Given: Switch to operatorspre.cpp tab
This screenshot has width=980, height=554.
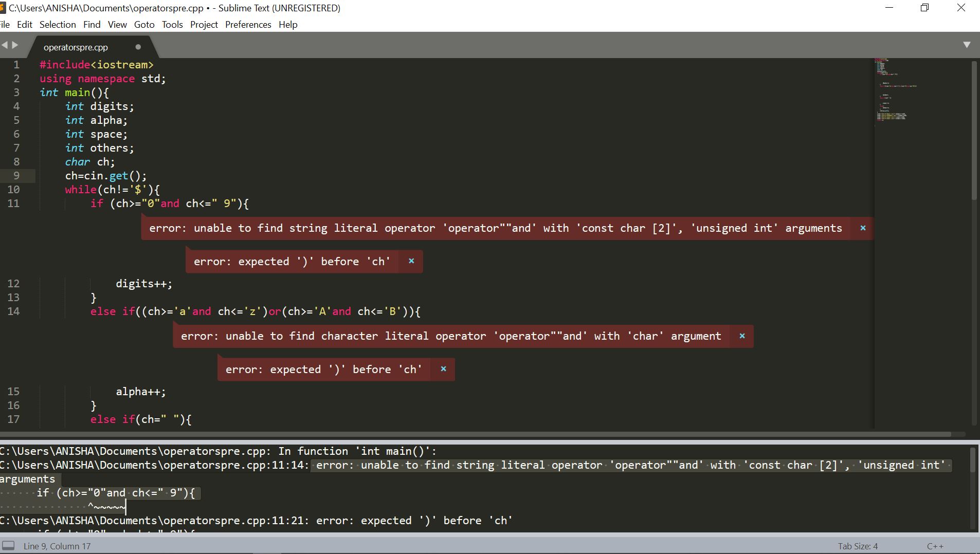Looking at the screenshot, I should click(76, 47).
